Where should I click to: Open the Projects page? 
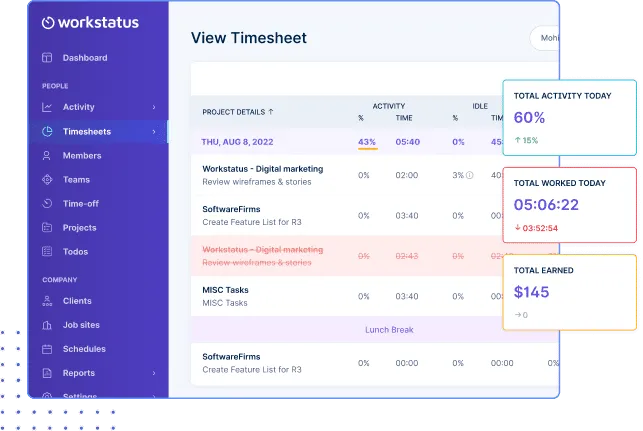pyautogui.click(x=80, y=228)
